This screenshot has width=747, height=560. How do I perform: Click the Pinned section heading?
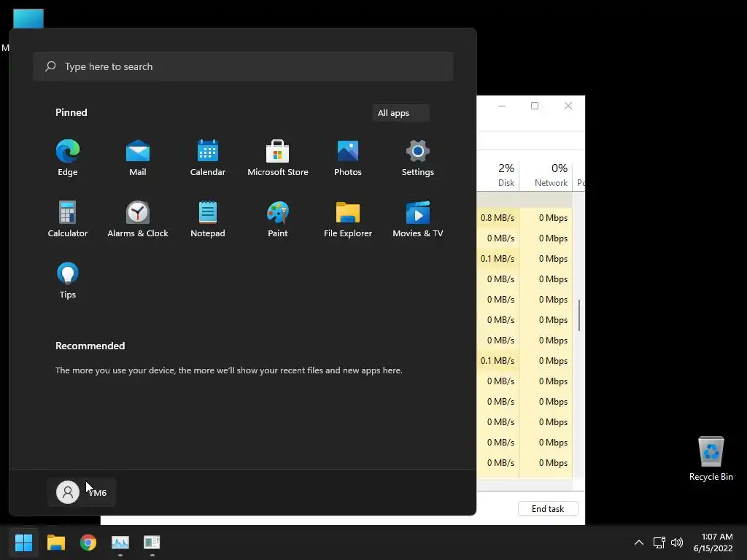(71, 112)
